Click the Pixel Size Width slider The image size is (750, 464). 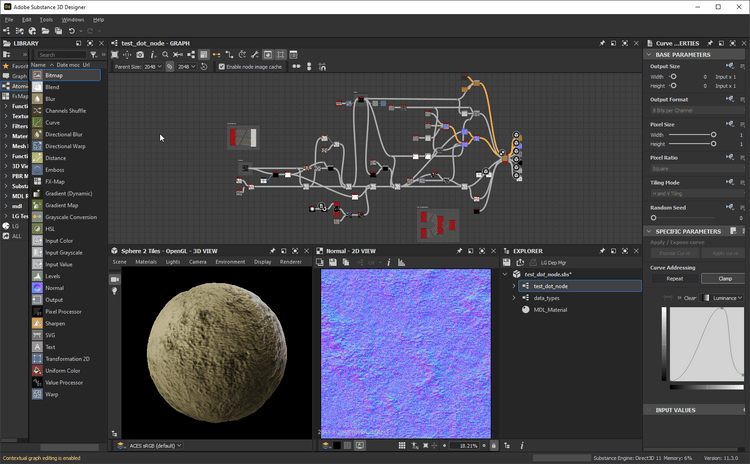713,134
